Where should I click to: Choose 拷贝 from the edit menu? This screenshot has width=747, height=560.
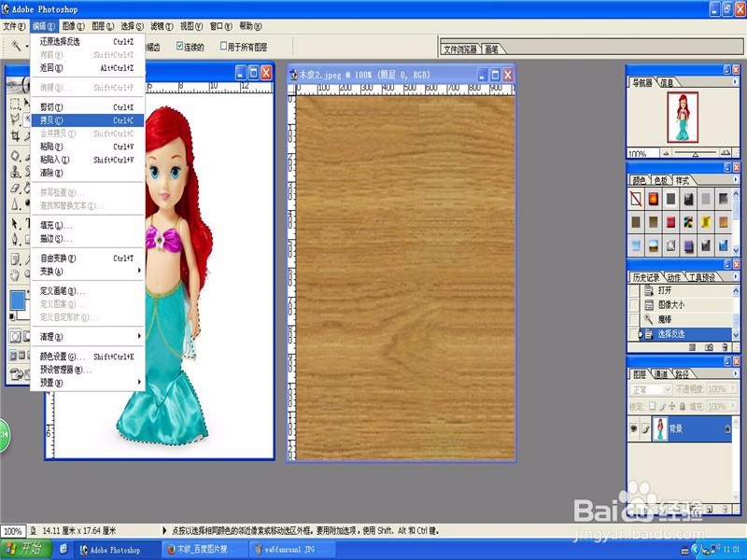[88, 120]
